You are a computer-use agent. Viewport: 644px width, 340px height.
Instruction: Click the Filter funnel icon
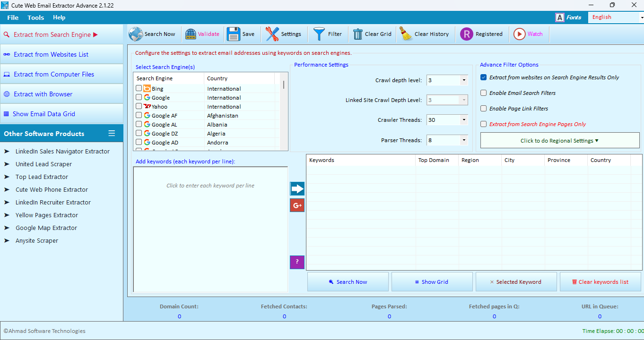click(x=319, y=34)
